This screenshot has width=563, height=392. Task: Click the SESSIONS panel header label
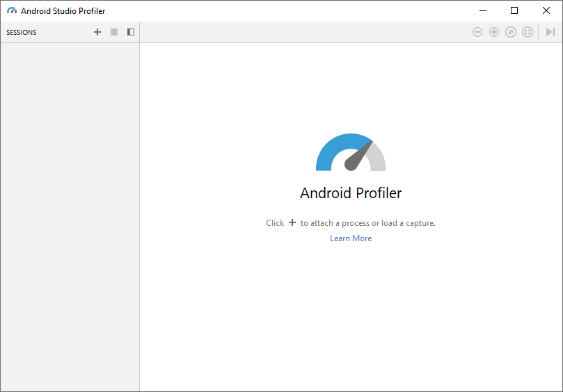(22, 33)
